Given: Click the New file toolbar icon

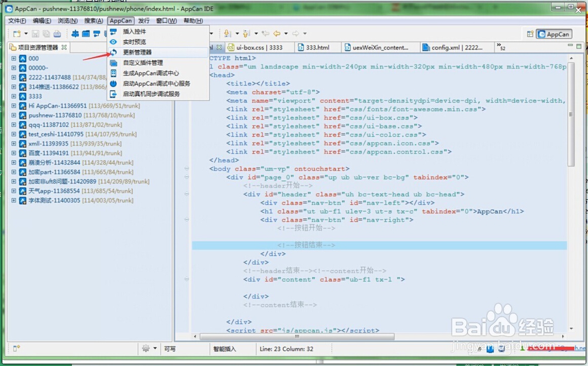Looking at the screenshot, I should click(x=17, y=34).
